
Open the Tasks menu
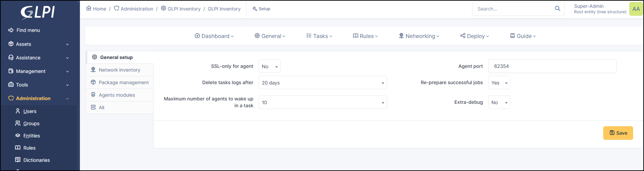(319, 36)
